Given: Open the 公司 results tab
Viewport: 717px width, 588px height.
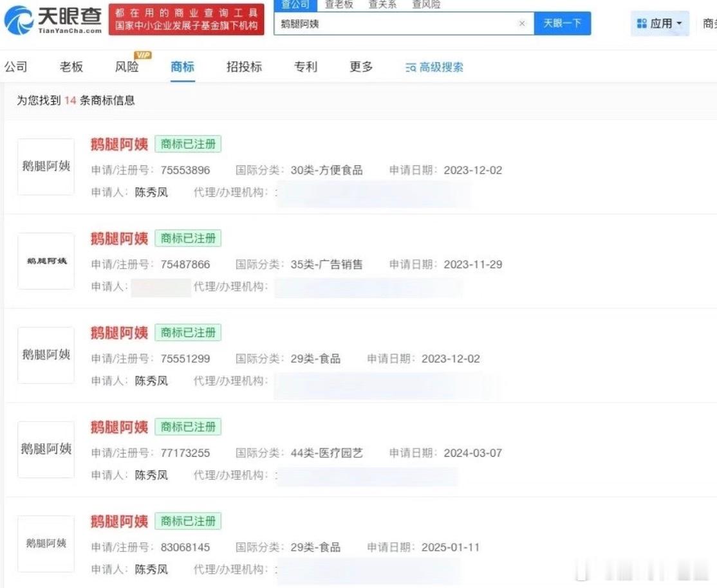Looking at the screenshot, I should coord(16,67).
